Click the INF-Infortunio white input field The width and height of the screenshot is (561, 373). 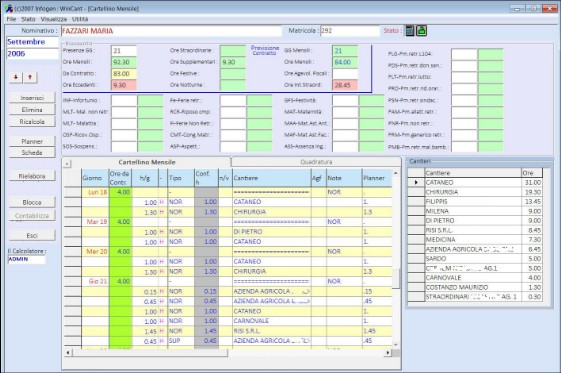[x=124, y=100]
